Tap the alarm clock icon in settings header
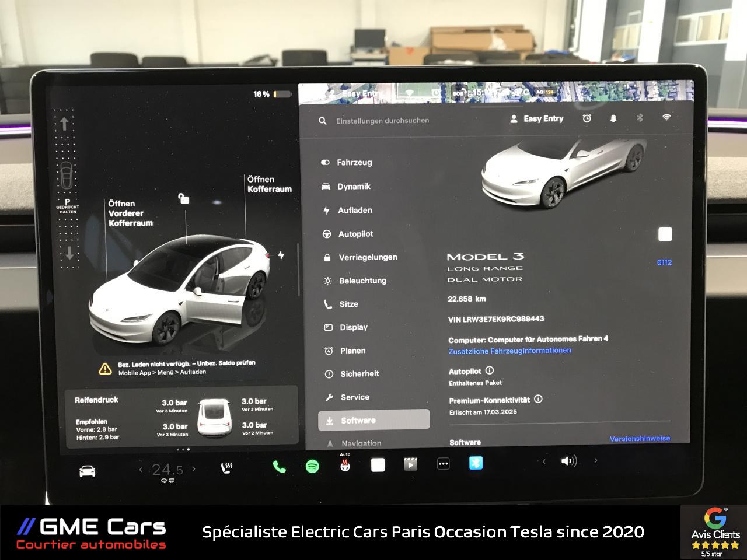The width and height of the screenshot is (747, 560). [x=587, y=118]
